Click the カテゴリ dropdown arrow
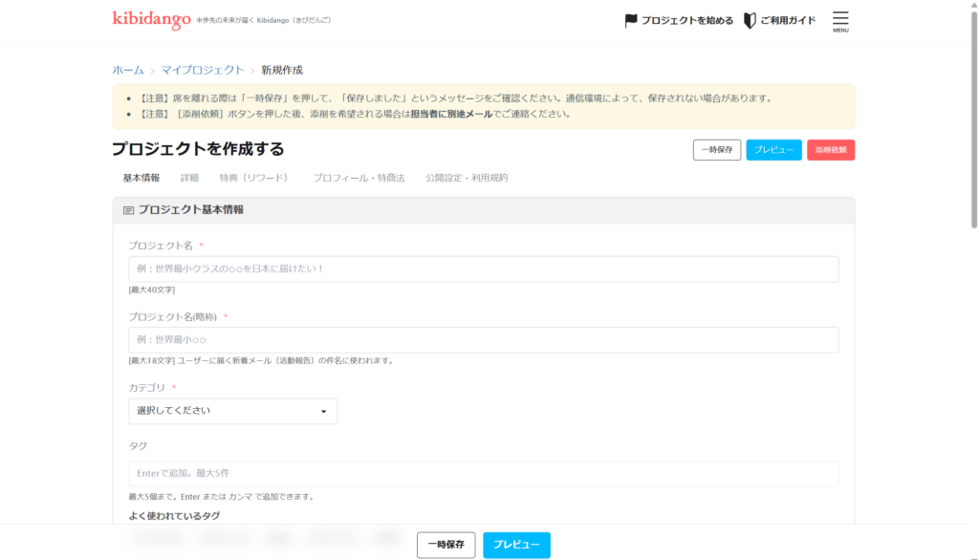Viewport: 979px width, 560px height. pos(323,412)
